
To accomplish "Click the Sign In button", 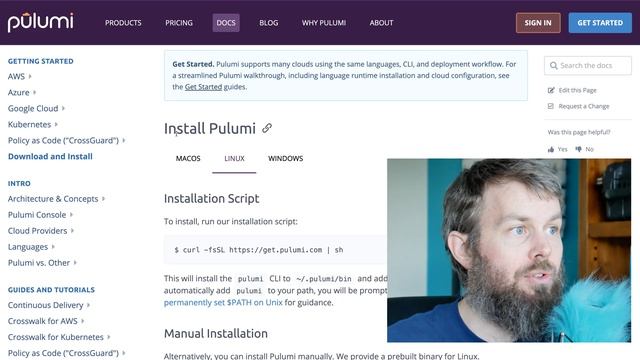I will 538,23.
